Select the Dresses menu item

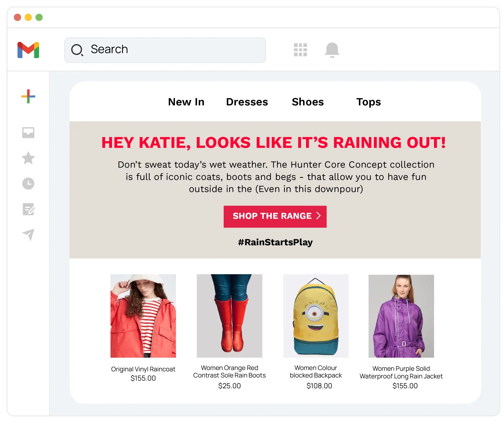point(247,102)
